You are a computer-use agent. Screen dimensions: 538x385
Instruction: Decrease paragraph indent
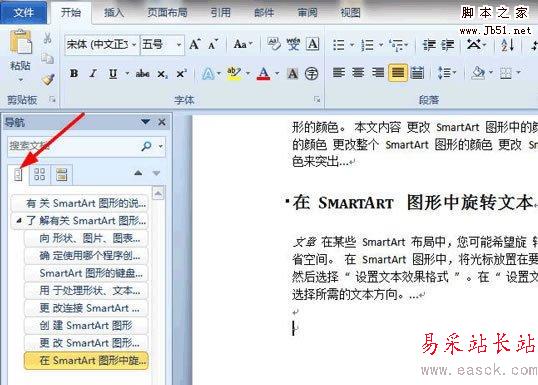click(x=429, y=45)
